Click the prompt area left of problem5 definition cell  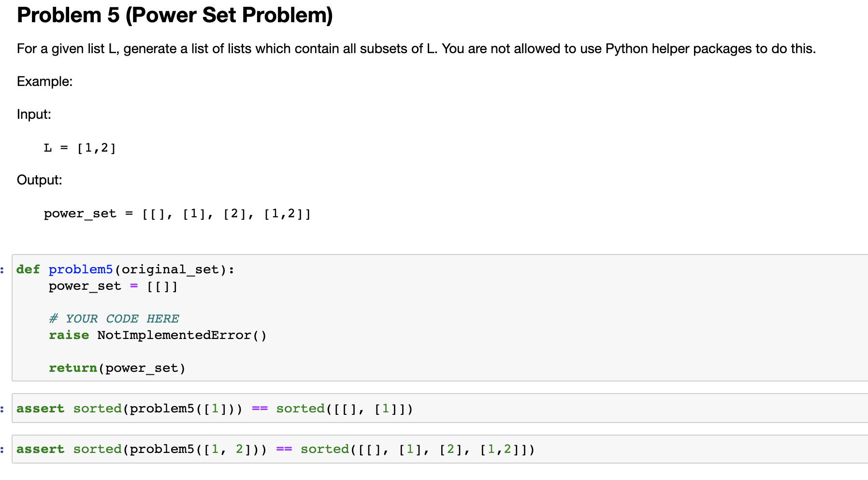coord(3,269)
